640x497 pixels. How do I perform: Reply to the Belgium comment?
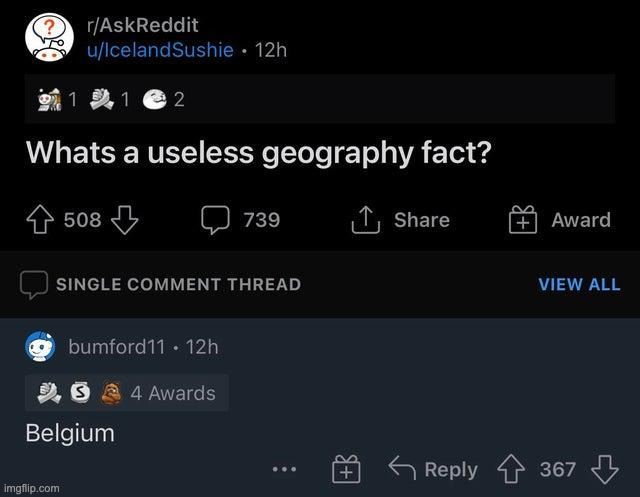433,469
